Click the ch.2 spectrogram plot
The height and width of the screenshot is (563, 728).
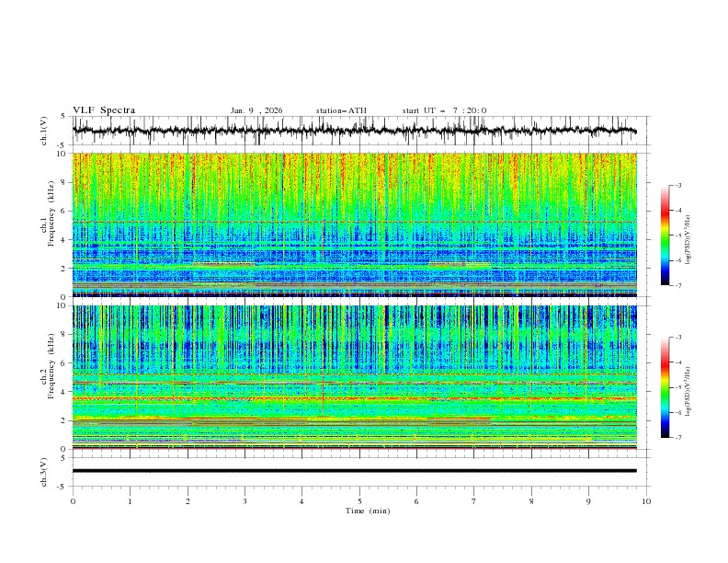coord(354,377)
